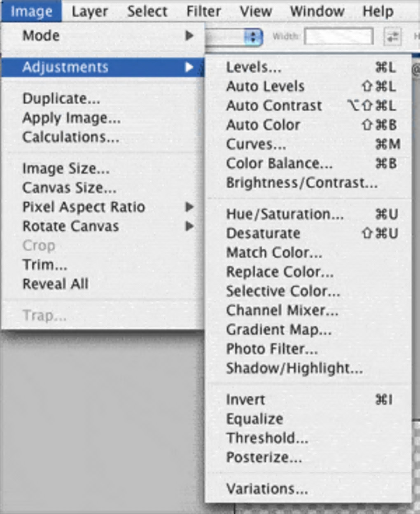This screenshot has height=514, width=420.
Task: Open the Filter menu
Action: pos(203,12)
